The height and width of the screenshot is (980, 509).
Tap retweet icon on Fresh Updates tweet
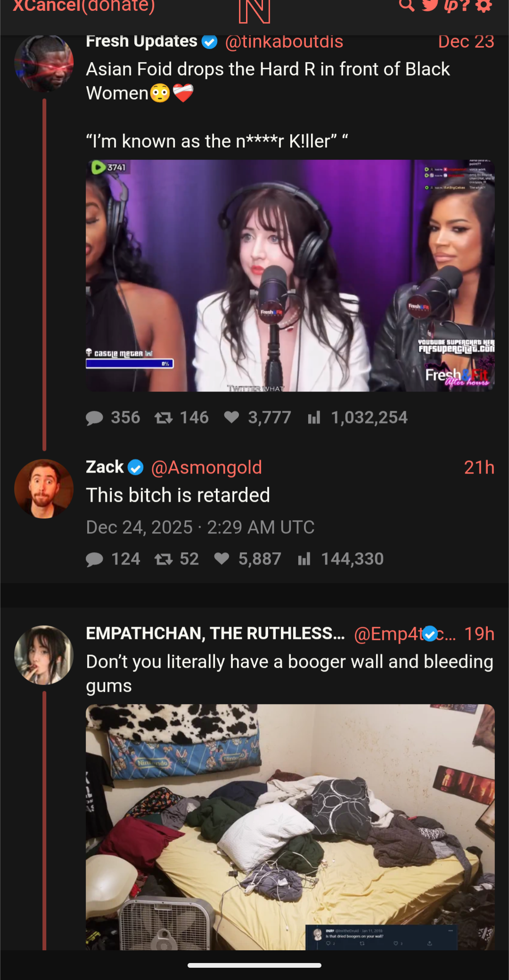tap(164, 418)
